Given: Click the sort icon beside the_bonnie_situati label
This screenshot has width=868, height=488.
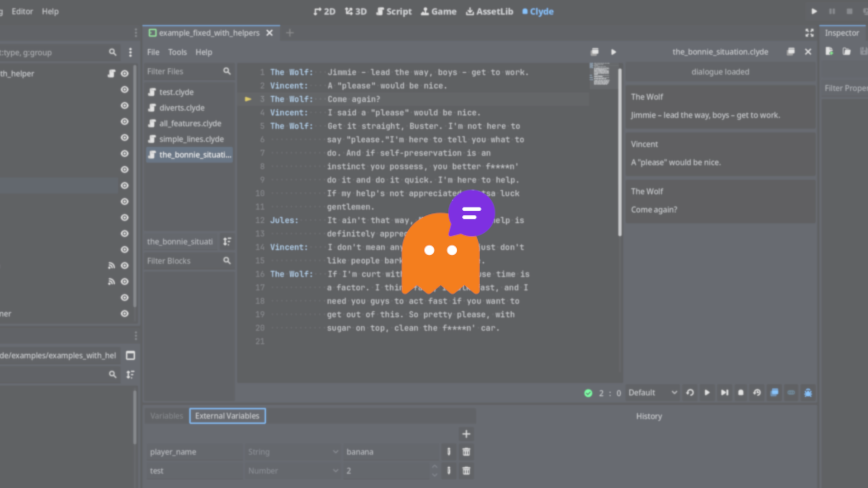Looking at the screenshot, I should (227, 242).
